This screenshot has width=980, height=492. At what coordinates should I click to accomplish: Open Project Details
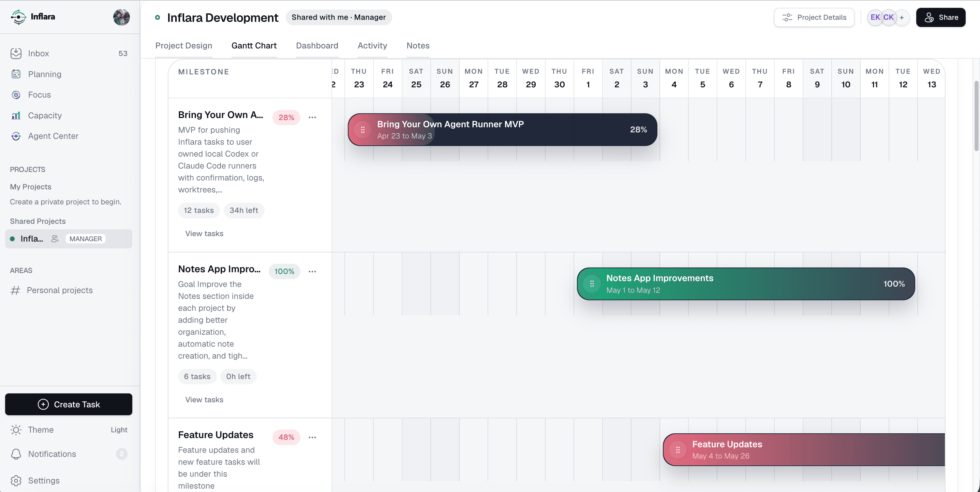(x=814, y=17)
